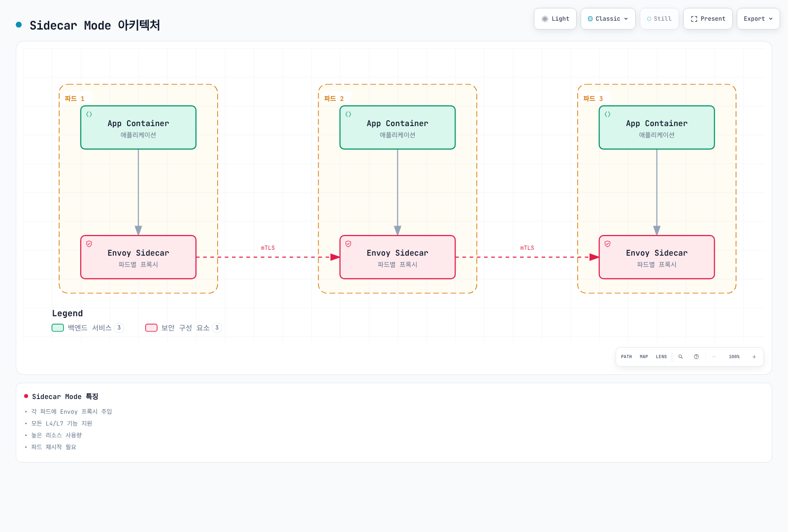The width and height of the screenshot is (788, 532).
Task: Click the 파드 1 group label
Action: coord(75,99)
